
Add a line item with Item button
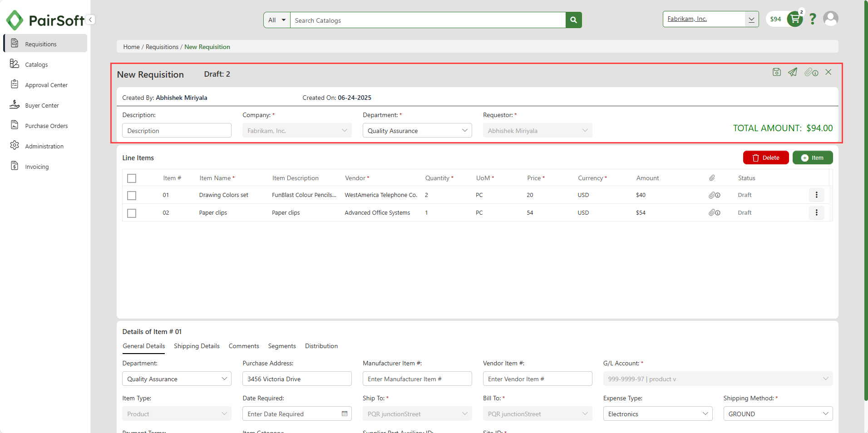(813, 157)
